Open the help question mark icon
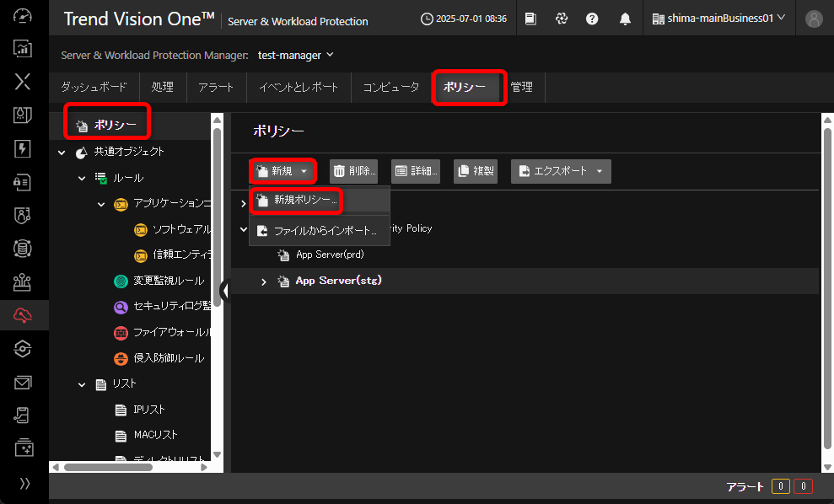834x504 pixels. pyautogui.click(x=592, y=19)
